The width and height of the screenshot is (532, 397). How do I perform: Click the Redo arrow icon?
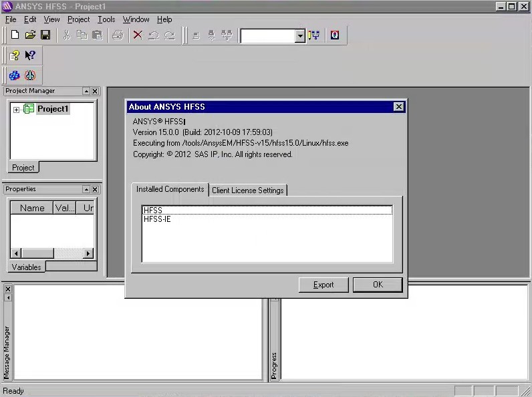(169, 35)
